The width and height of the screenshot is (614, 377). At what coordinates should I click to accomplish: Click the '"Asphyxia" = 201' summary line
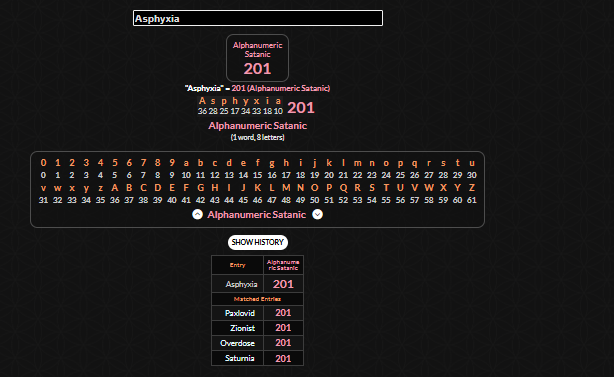point(257,88)
